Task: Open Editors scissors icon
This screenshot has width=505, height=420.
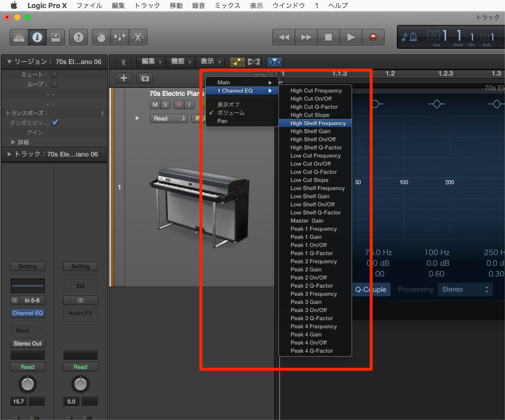Action: (138, 37)
